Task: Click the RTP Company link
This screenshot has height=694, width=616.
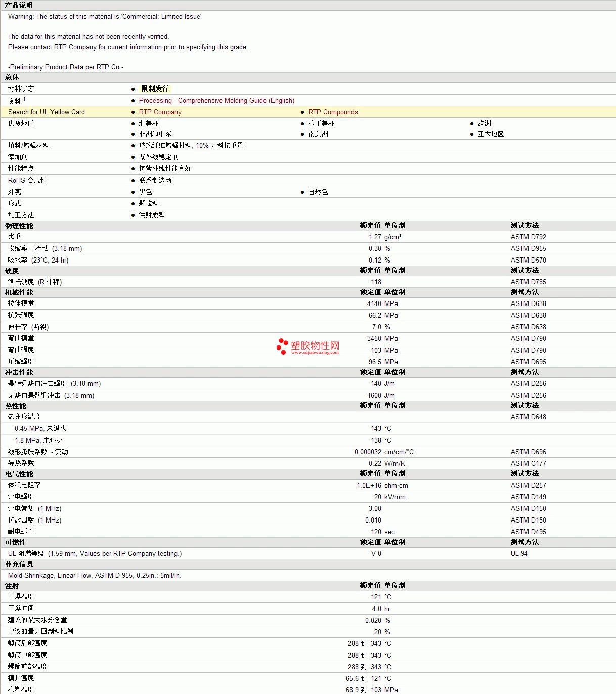Action: [160, 112]
